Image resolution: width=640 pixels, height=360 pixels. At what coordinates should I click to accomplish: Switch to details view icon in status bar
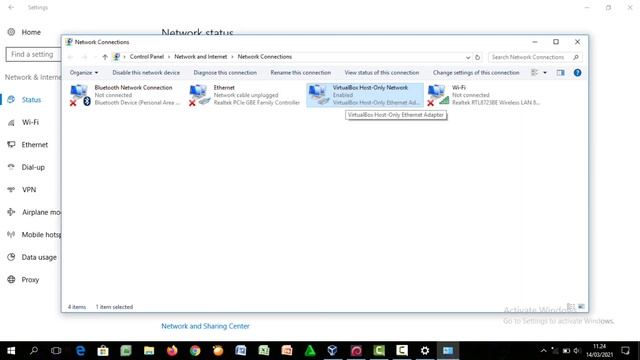pos(571,307)
